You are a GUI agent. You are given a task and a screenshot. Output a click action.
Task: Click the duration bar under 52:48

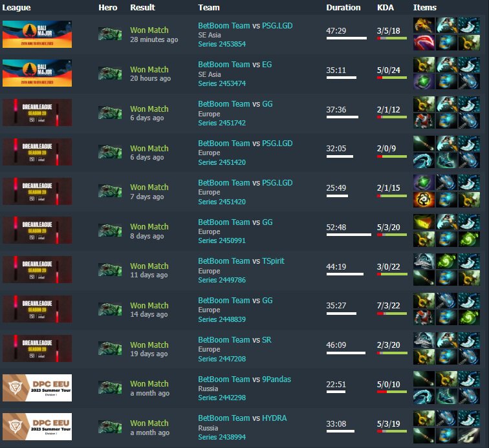[349, 235]
